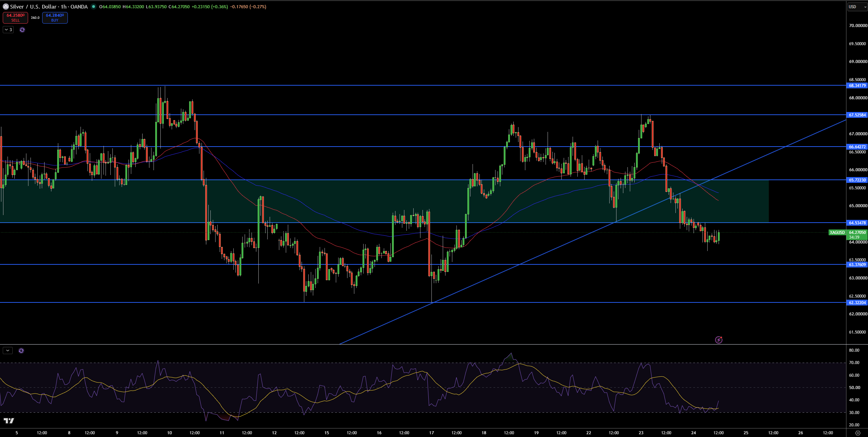
Task: Click date 17 on time axis
Action: pos(431,433)
